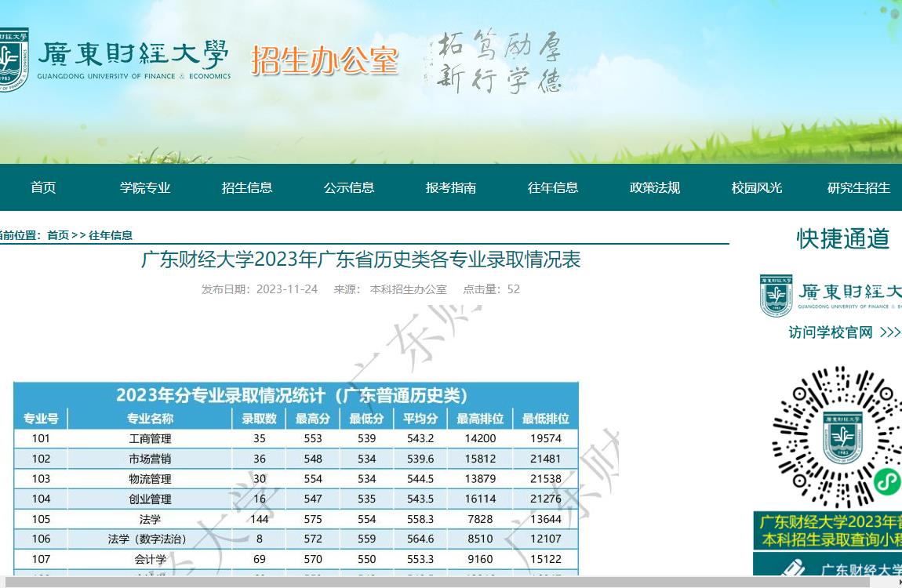The width and height of the screenshot is (902, 588).
Task: Click the 7828 highest rank cell
Action: 480,519
